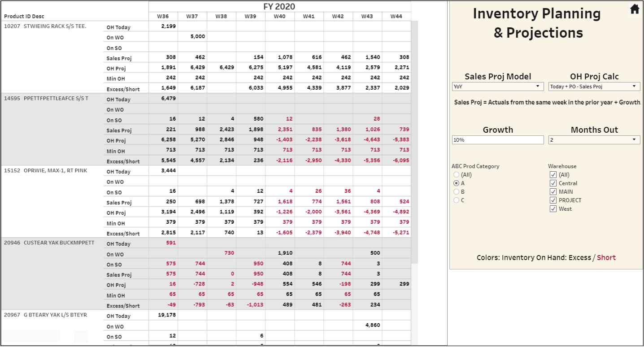Viewport: 644px width, 347px height.
Task: Toggle the PROJECT warehouse checkbox
Action: click(553, 200)
